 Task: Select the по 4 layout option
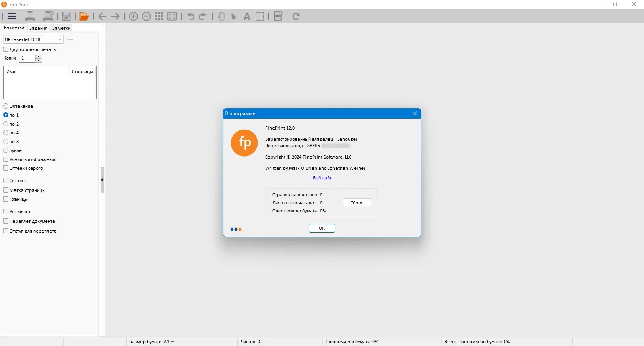pos(11,133)
